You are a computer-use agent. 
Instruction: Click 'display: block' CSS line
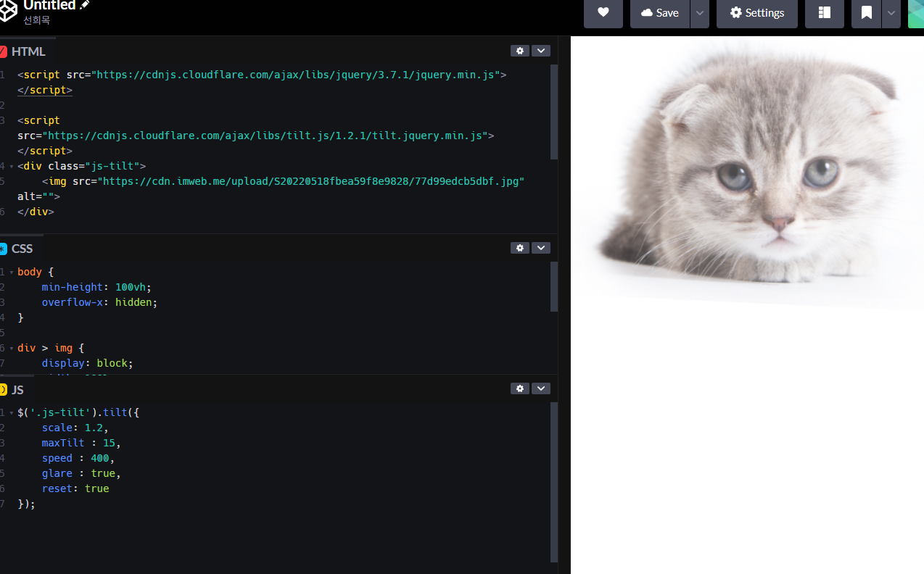(x=88, y=363)
